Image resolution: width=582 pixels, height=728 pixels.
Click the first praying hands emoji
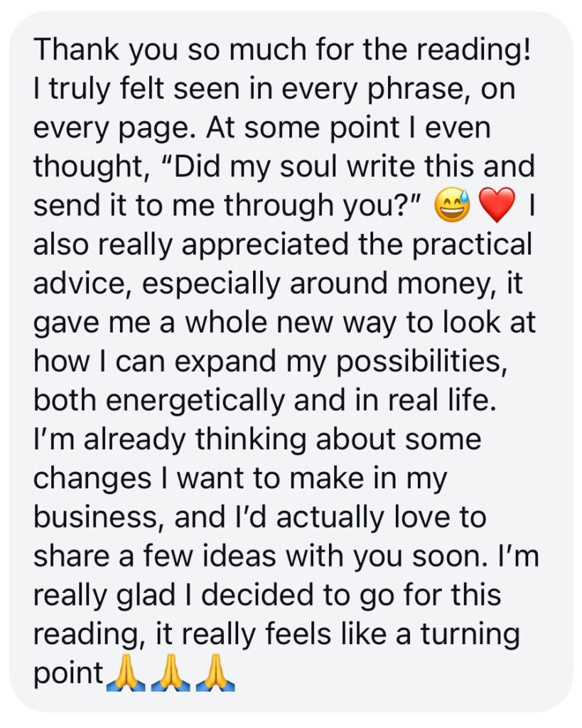[x=125, y=673]
